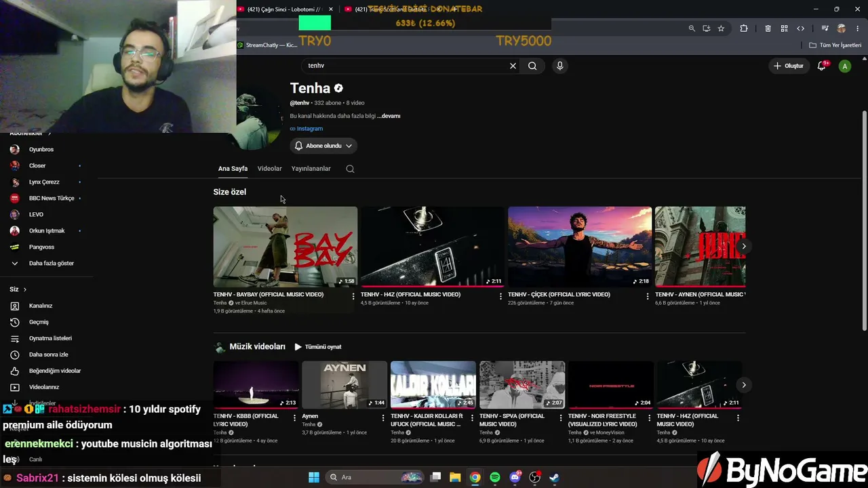Click the YouTube search magnifier button
The width and height of the screenshot is (868, 488).
click(532, 66)
